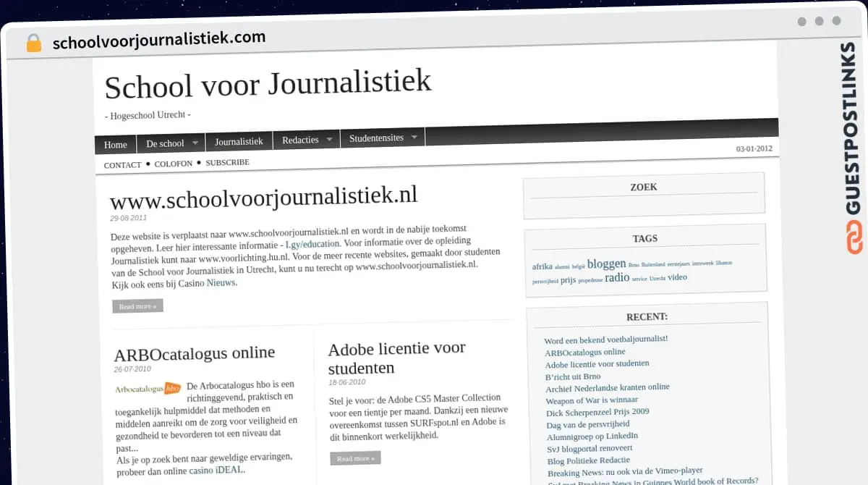Follow the Casino Nieuws link

point(221,283)
